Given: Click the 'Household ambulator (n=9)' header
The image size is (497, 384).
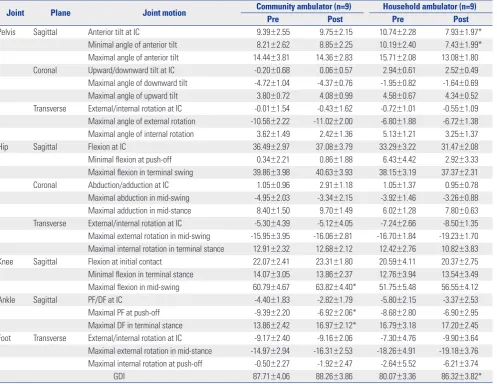Looking at the screenshot, I should [429, 6].
